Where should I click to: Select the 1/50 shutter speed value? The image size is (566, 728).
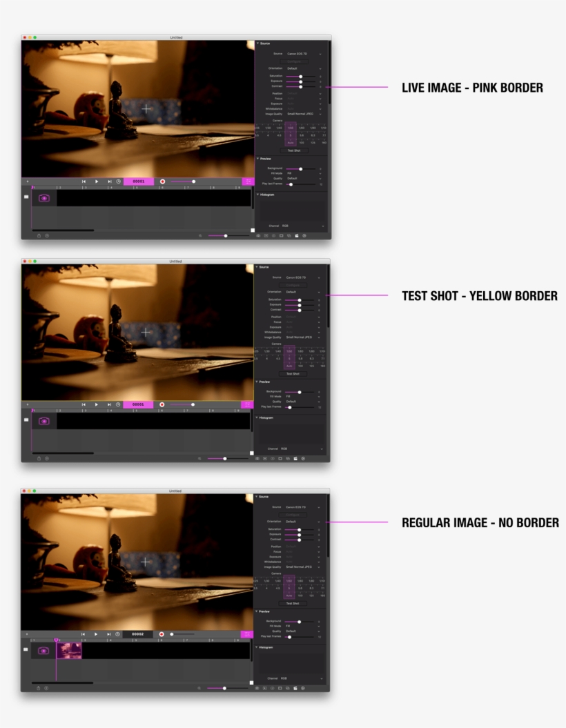pos(291,128)
